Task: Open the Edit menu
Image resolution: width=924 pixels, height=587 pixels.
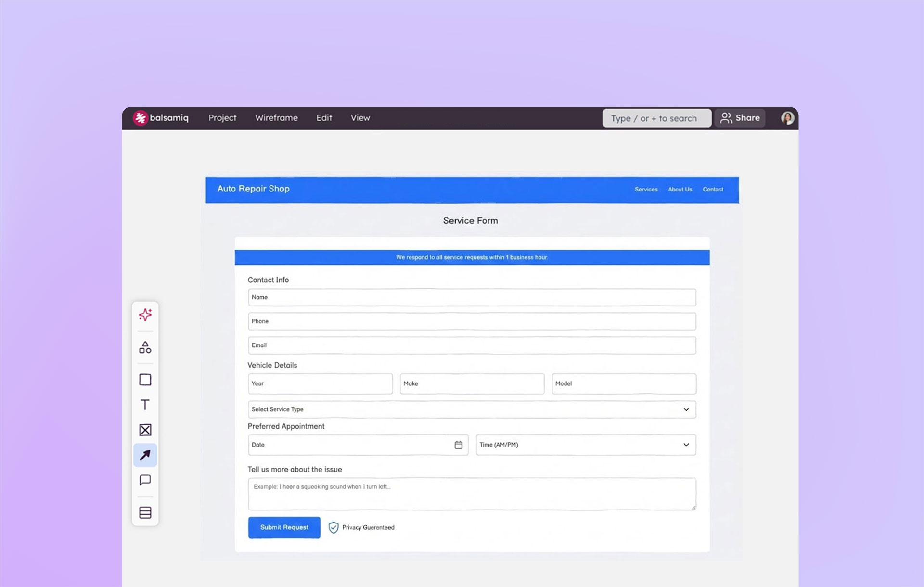Action: pos(323,118)
